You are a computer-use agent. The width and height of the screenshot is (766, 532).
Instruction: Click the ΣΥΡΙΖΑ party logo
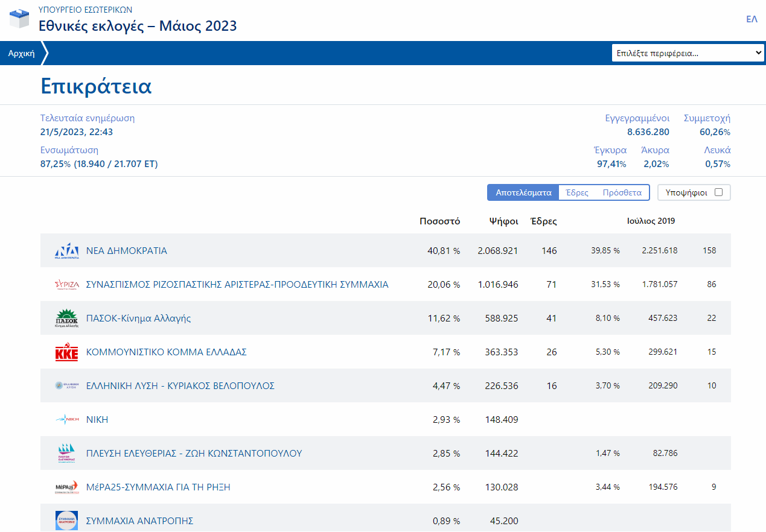pyautogui.click(x=66, y=285)
